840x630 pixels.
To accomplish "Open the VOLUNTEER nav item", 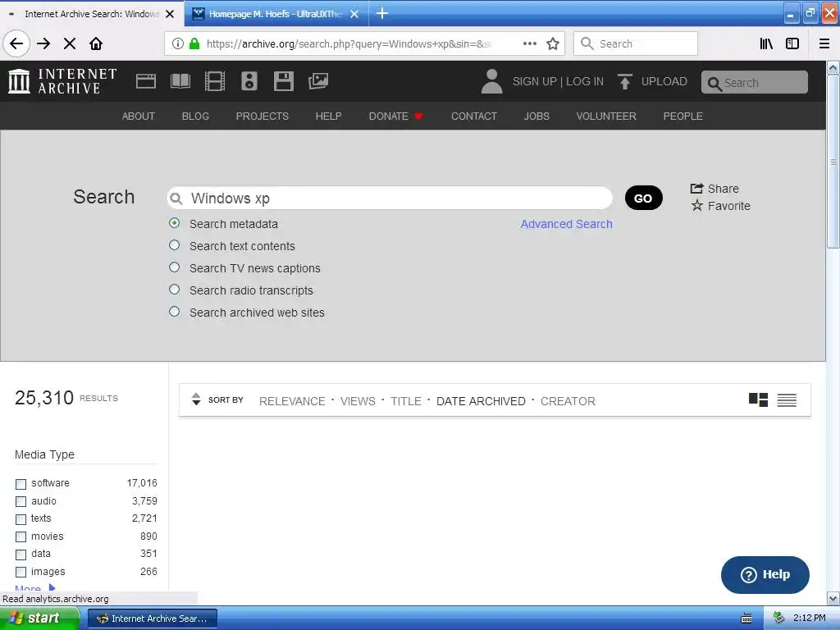I will tap(606, 116).
